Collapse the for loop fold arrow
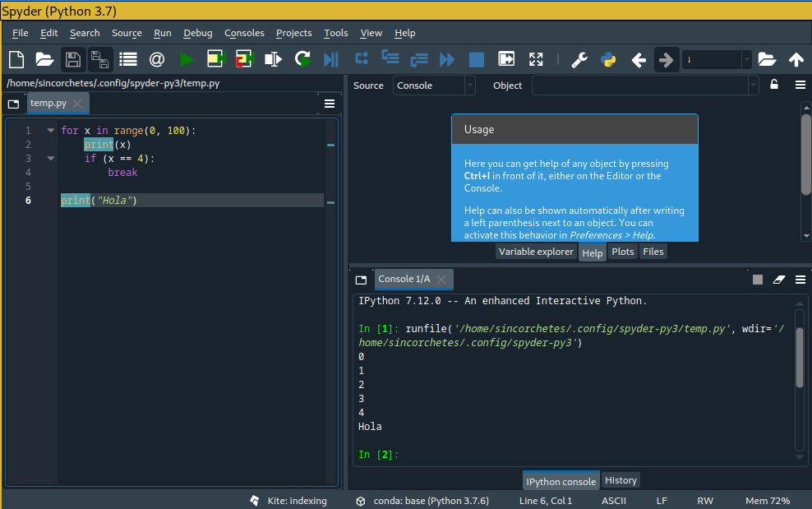Image resolution: width=812 pixels, height=509 pixels. pyautogui.click(x=50, y=131)
